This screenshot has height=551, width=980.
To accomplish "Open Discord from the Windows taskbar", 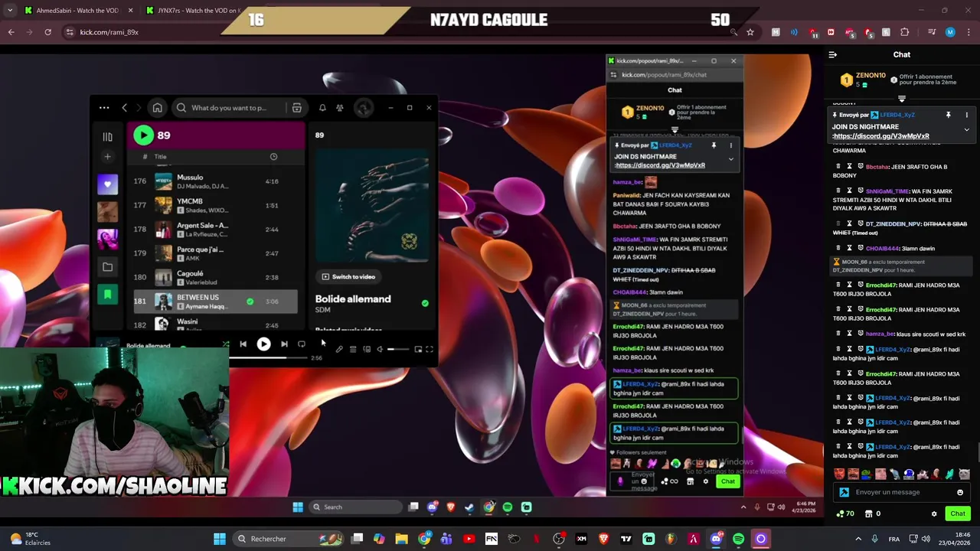I will pos(716,539).
